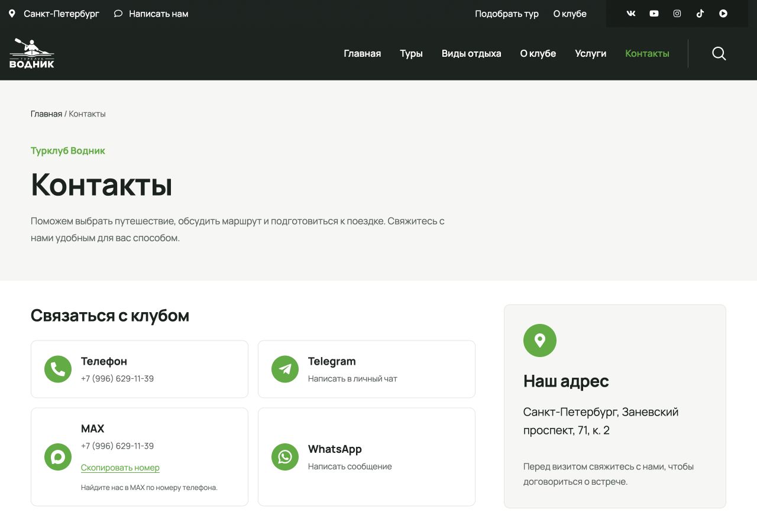Click the search magnifier icon

(x=719, y=54)
